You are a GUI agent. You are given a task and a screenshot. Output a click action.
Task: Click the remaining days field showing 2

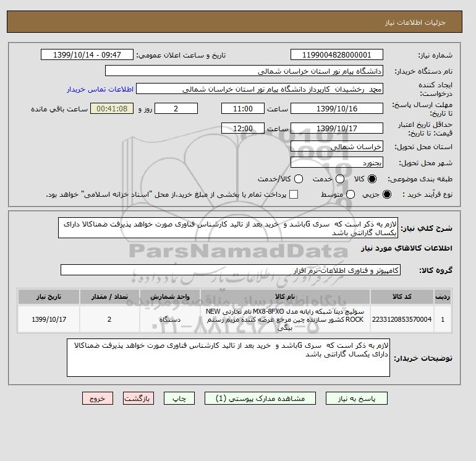tap(176, 108)
